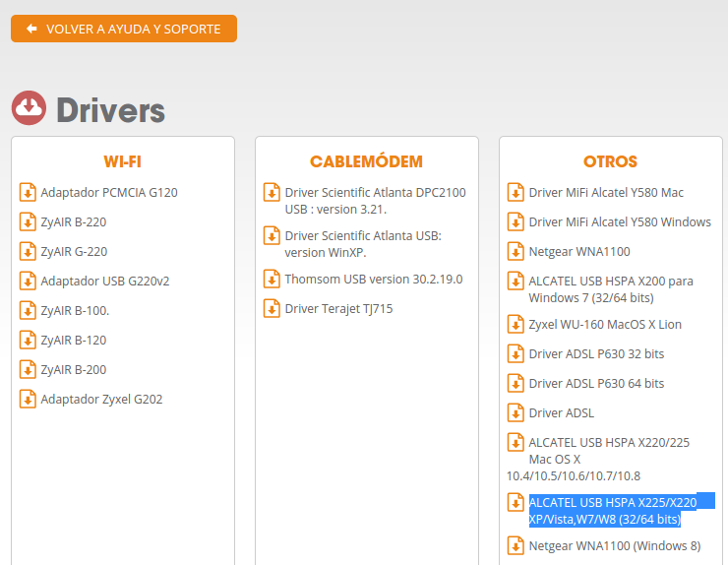Image resolution: width=728 pixels, height=565 pixels.
Task: Click download icon for Zyxel WU-160 MacOS X Lion
Action: click(516, 324)
